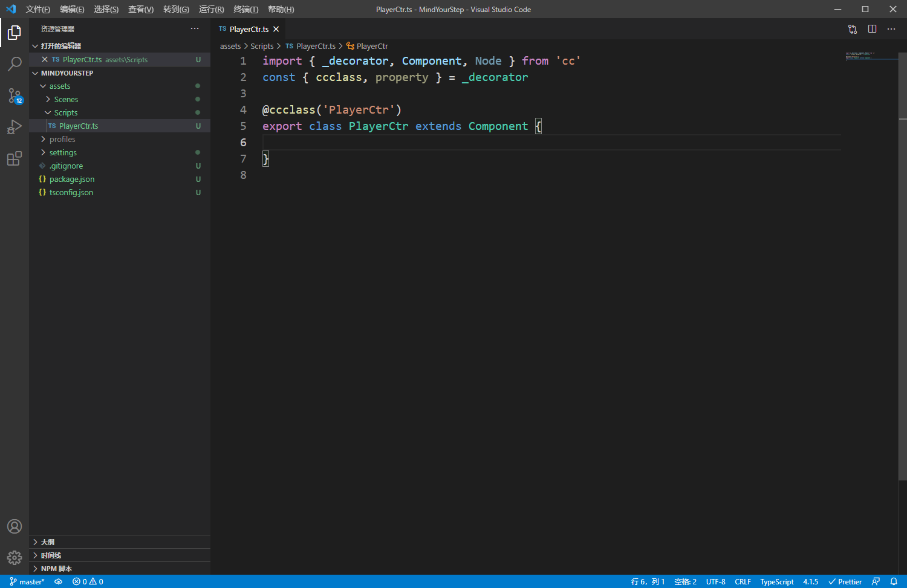The image size is (907, 588).
Task: Open package.json in the explorer
Action: [x=120, y=179]
